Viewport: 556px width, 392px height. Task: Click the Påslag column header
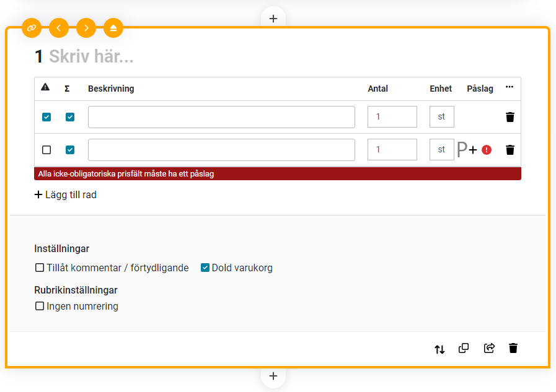[x=480, y=89]
